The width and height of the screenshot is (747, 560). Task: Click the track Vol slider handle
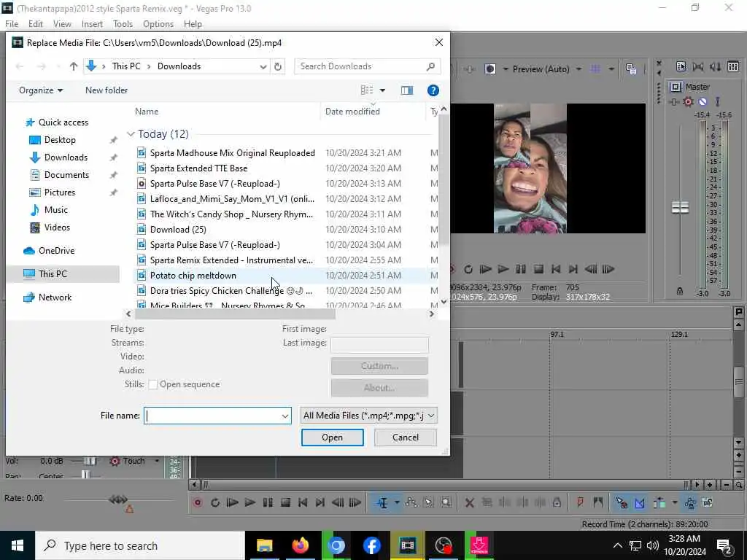pyautogui.click(x=90, y=461)
